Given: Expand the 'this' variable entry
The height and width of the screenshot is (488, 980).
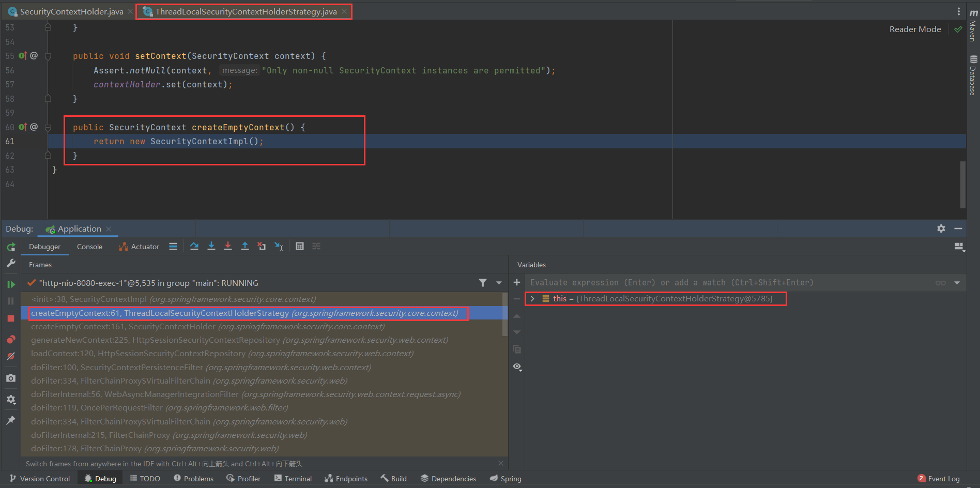Looking at the screenshot, I should pos(532,298).
